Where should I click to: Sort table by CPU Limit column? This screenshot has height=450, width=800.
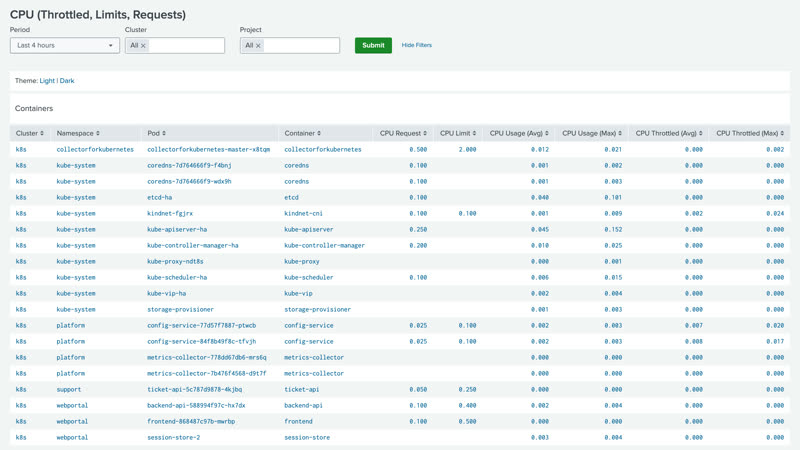(458, 133)
